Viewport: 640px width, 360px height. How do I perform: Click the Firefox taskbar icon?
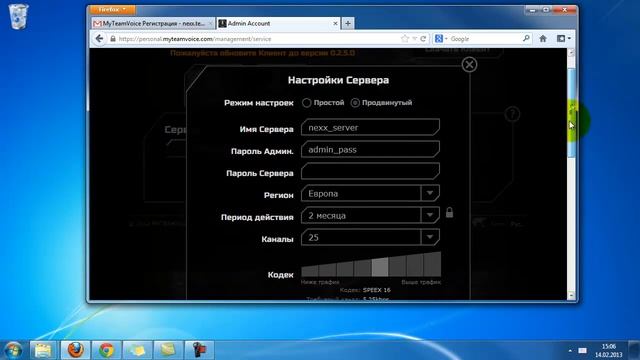[x=76, y=350]
